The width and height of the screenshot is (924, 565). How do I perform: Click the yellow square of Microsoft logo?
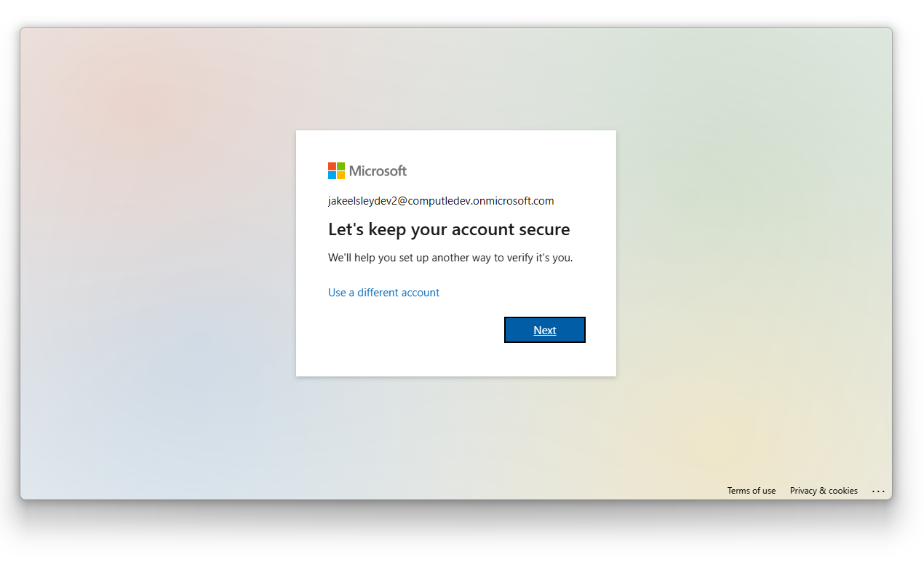(x=340, y=175)
